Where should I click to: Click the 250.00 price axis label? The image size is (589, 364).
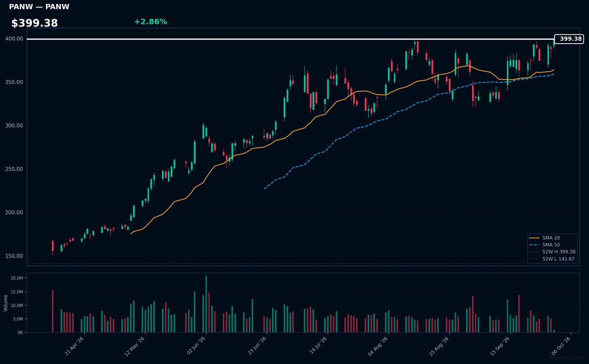tap(14, 169)
